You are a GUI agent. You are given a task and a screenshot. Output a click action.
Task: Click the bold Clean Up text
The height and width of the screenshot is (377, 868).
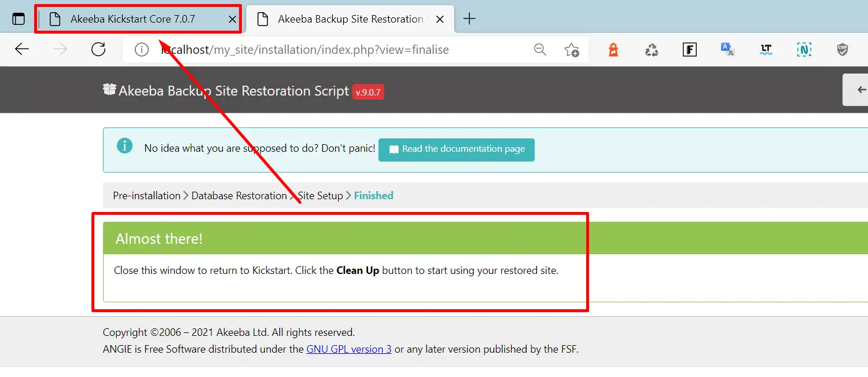[358, 270]
